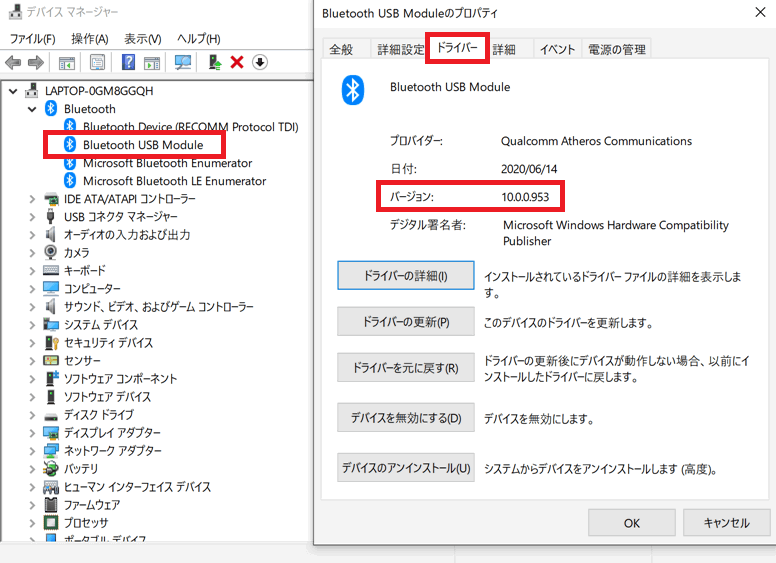Image resolution: width=776 pixels, height=563 pixels.
Task: Click the セキュリティ デバイス category icon
Action: [x=51, y=342]
